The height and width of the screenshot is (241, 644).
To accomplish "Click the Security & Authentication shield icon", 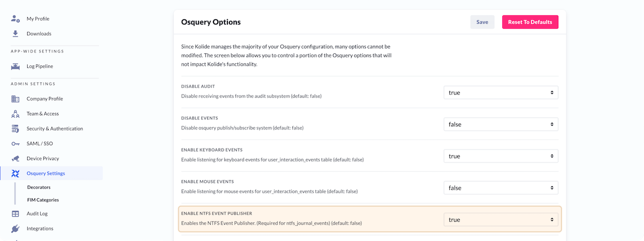I will pyautogui.click(x=15, y=129).
